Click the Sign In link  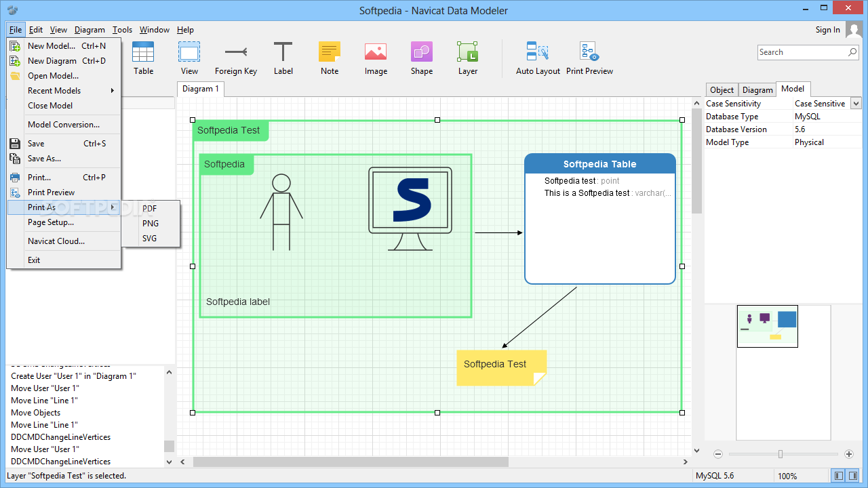click(x=827, y=30)
